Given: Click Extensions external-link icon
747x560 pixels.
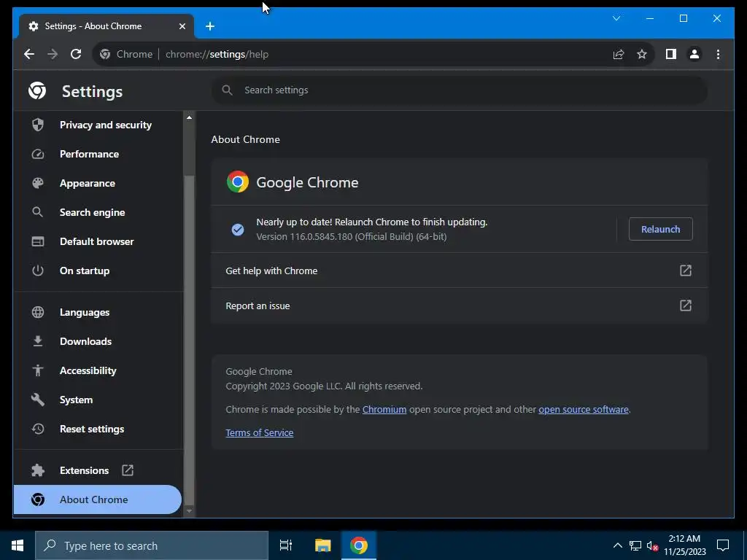Looking at the screenshot, I should (x=128, y=470).
